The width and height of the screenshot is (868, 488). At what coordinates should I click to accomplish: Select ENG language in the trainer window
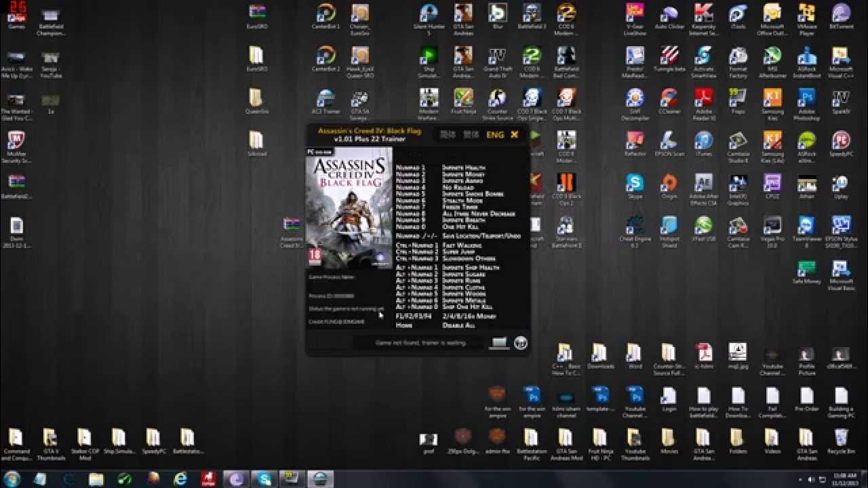pos(495,135)
